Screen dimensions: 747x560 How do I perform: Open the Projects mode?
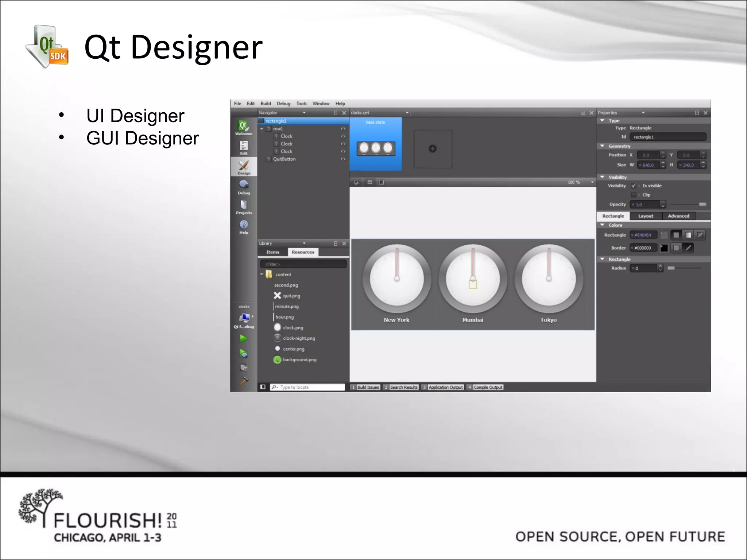[x=244, y=206]
